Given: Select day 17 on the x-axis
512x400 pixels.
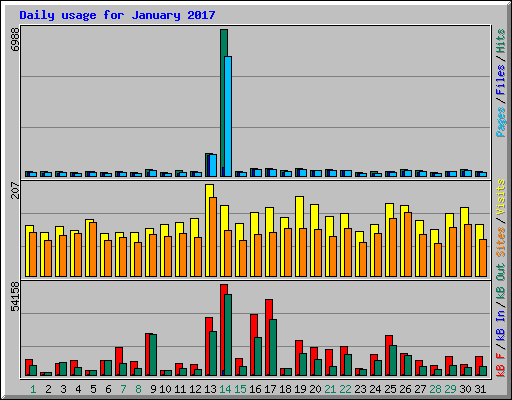Looking at the screenshot, I should (x=270, y=389).
